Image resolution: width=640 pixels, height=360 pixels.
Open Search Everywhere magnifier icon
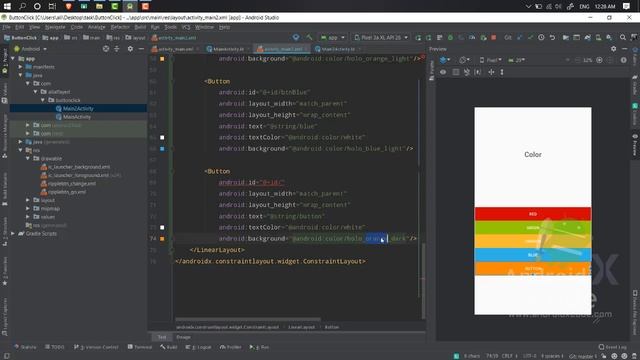click(622, 38)
